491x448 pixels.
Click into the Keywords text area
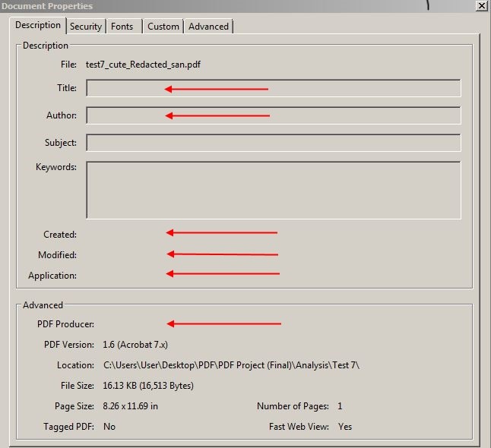[274, 190]
